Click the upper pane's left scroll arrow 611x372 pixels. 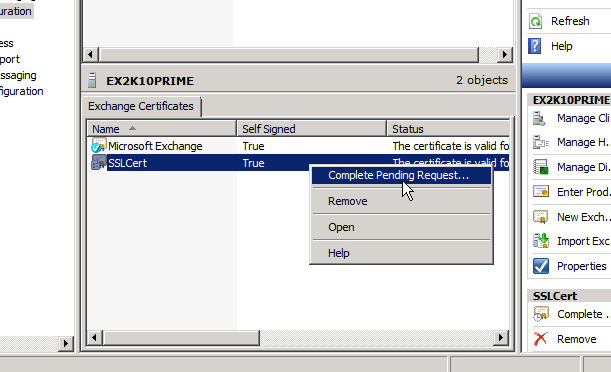click(91, 55)
